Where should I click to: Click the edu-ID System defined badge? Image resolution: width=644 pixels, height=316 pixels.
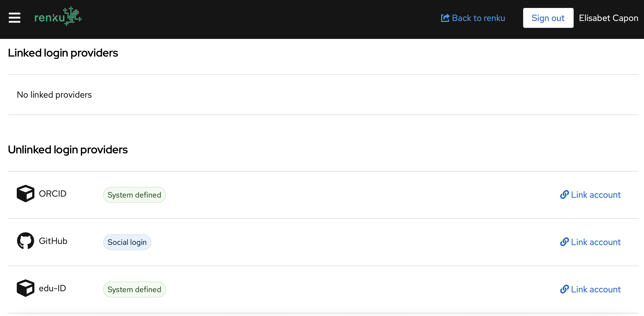tap(134, 289)
